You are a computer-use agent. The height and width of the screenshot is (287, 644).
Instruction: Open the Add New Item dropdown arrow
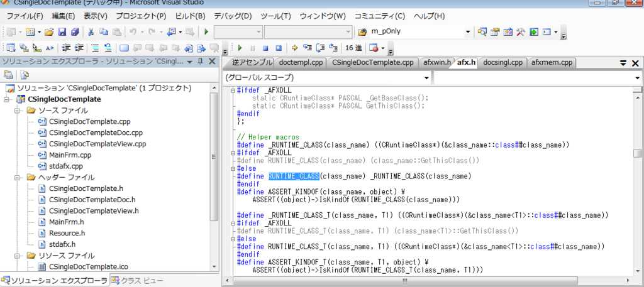[x=40, y=31]
